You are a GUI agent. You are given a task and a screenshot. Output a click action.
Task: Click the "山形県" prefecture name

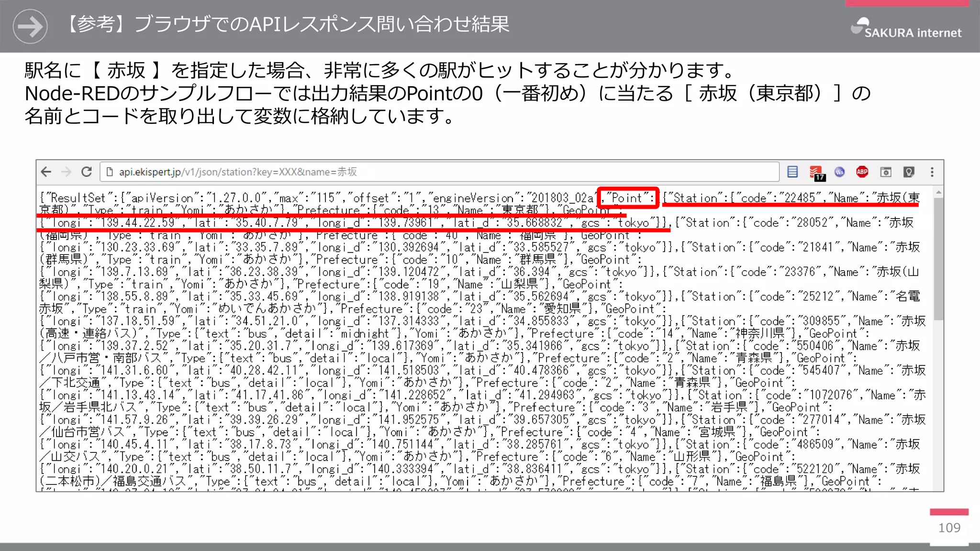click(x=692, y=457)
